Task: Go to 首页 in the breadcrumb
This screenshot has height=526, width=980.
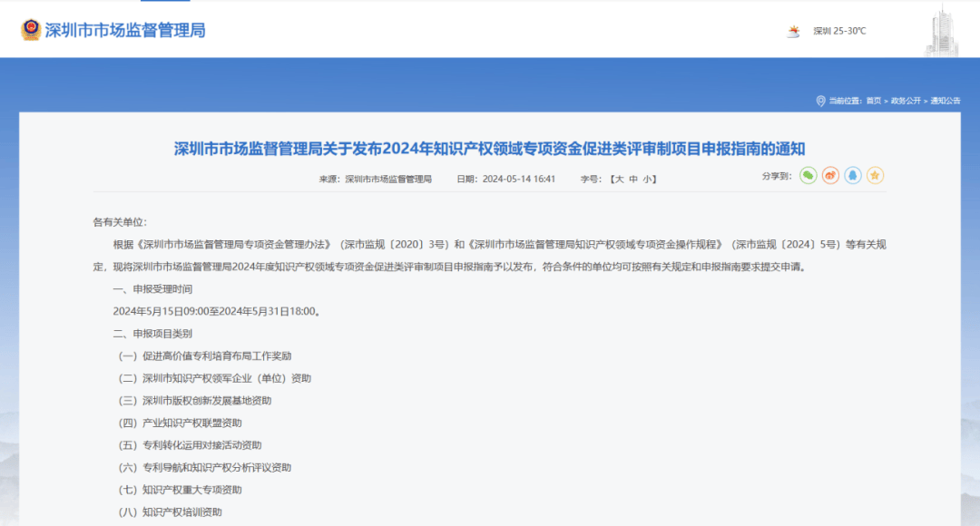Action: pos(873,101)
